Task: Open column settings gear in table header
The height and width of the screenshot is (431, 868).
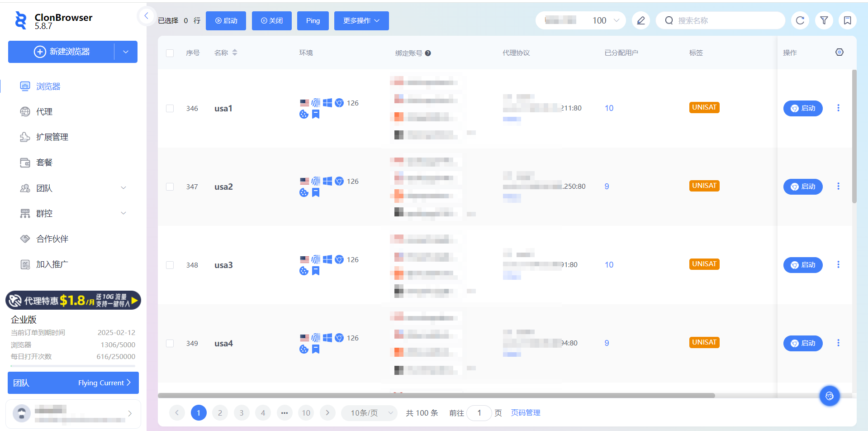Action: tap(839, 53)
